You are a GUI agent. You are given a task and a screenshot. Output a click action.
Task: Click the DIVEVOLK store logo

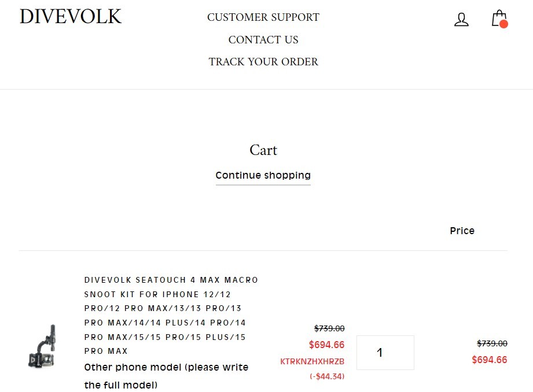pyautogui.click(x=71, y=17)
